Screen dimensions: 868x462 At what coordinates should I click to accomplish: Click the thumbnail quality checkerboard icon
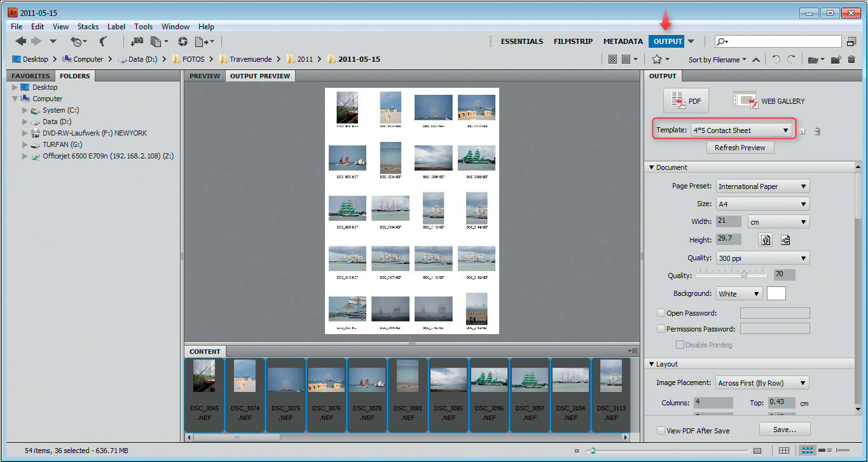612,59
